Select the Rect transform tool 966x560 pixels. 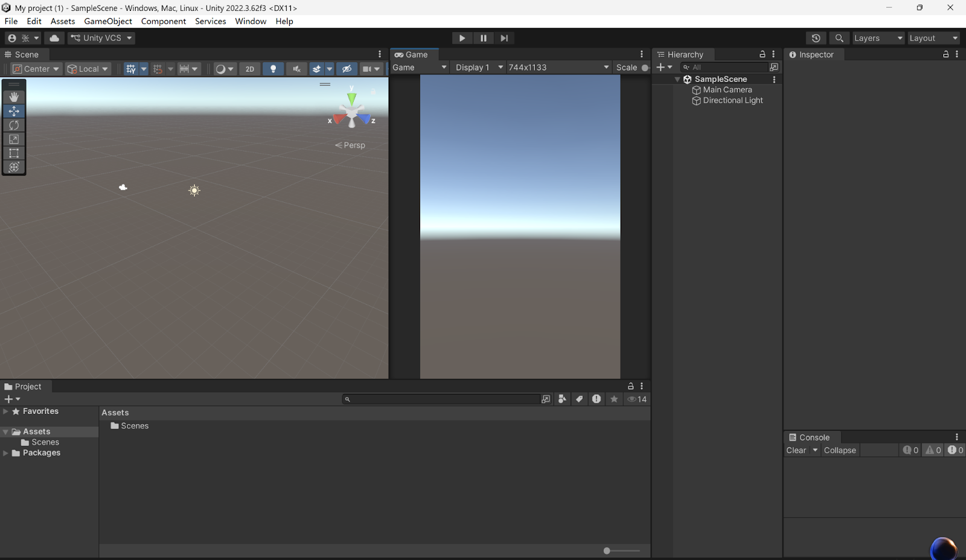tap(13, 153)
